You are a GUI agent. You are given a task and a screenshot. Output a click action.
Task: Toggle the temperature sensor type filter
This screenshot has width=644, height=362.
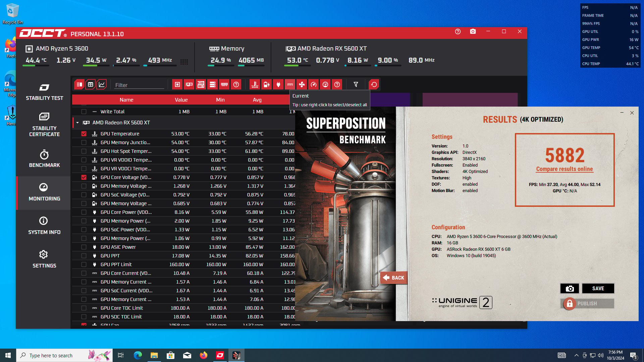pyautogui.click(x=255, y=85)
